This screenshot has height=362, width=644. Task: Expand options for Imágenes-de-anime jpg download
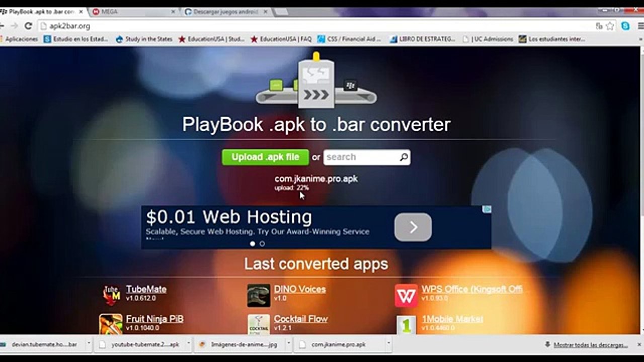click(288, 344)
